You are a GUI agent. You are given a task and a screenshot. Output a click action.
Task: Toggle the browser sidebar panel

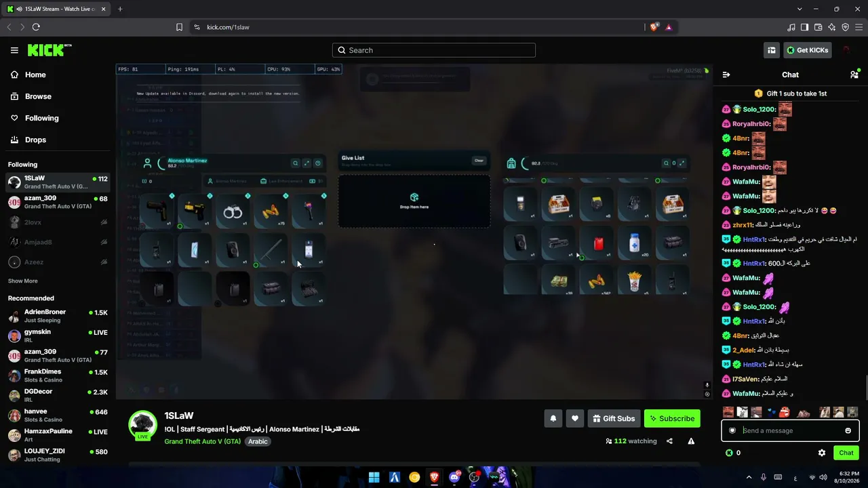(x=805, y=27)
